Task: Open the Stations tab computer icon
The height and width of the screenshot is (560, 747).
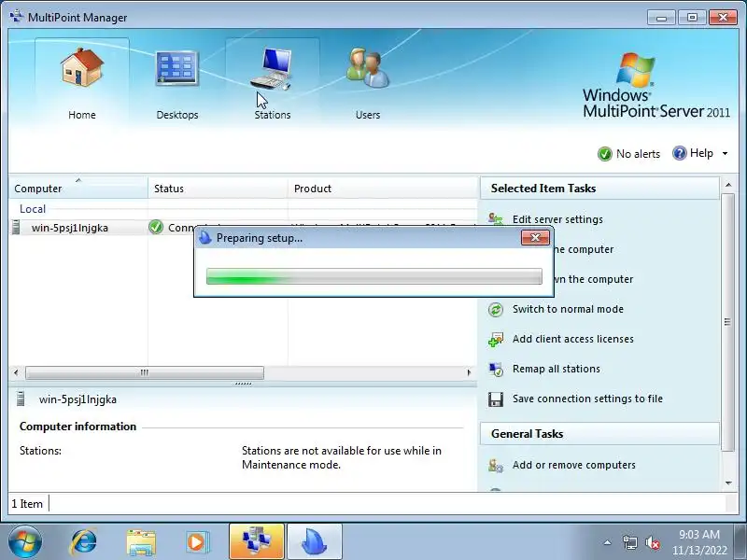Action: click(x=272, y=68)
